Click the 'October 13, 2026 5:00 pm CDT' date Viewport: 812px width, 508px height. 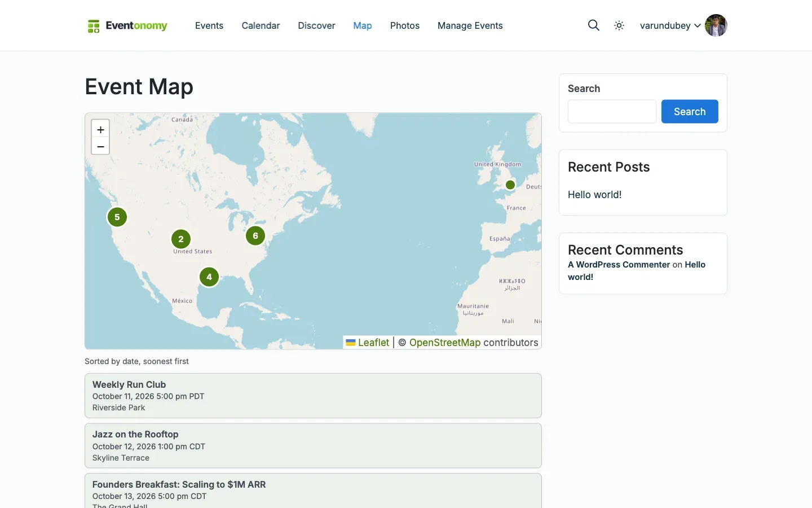(149, 496)
